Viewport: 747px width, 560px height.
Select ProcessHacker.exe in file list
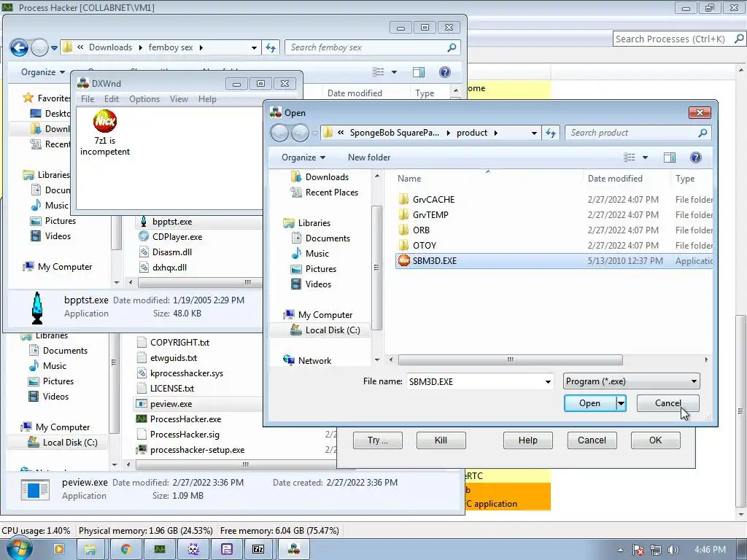[x=185, y=419]
